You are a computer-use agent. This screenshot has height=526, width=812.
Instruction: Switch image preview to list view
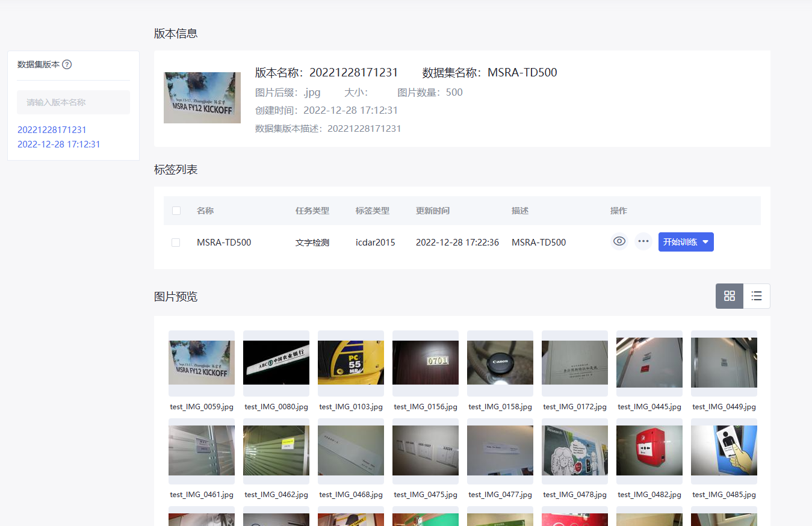[x=757, y=296]
